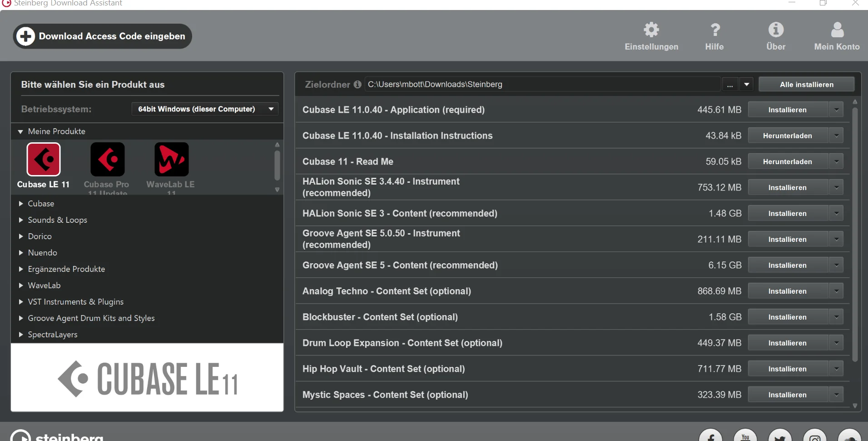Select Cubase LE 11 product icon
Viewport: 868px width, 441px height.
click(x=44, y=159)
